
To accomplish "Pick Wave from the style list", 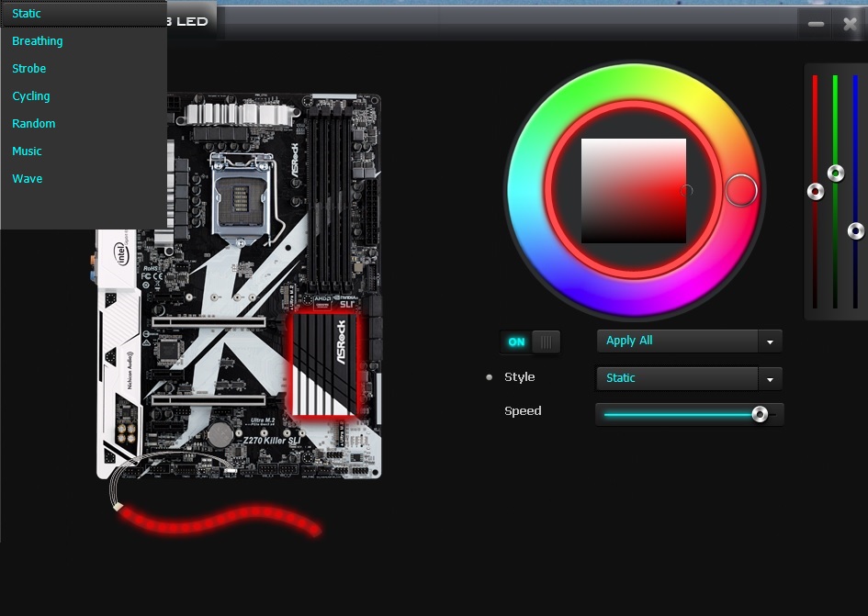I will click(x=84, y=179).
